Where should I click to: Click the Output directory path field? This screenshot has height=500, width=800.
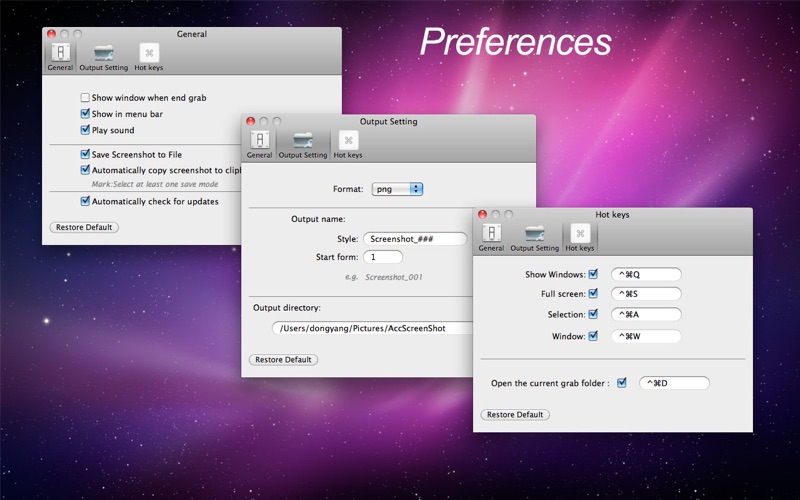coord(372,328)
